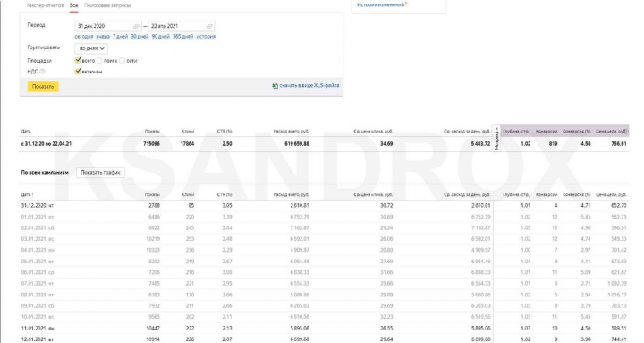Click the help icon next to Цена цели header

click(627, 132)
